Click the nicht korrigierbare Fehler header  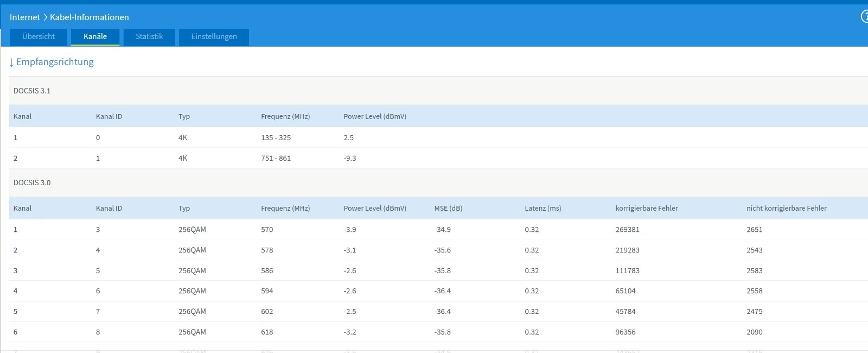[x=786, y=209]
